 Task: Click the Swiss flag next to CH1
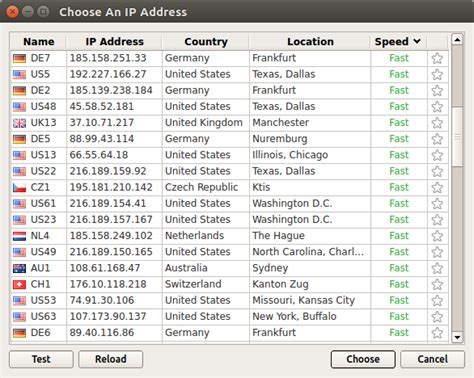point(19,285)
